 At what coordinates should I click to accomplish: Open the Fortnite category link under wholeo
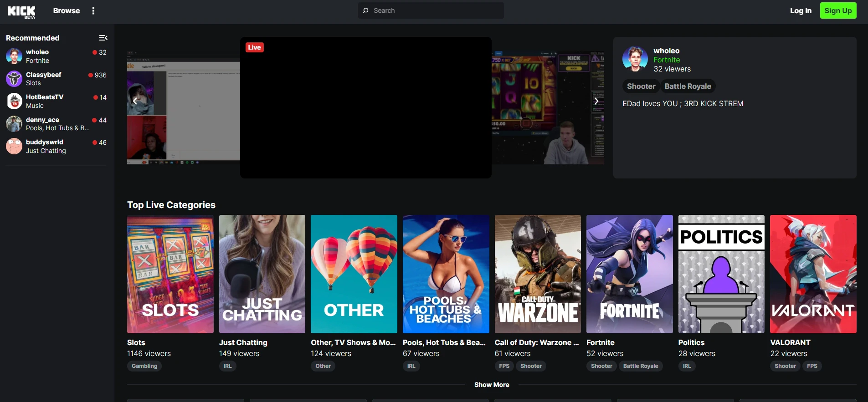click(x=667, y=60)
